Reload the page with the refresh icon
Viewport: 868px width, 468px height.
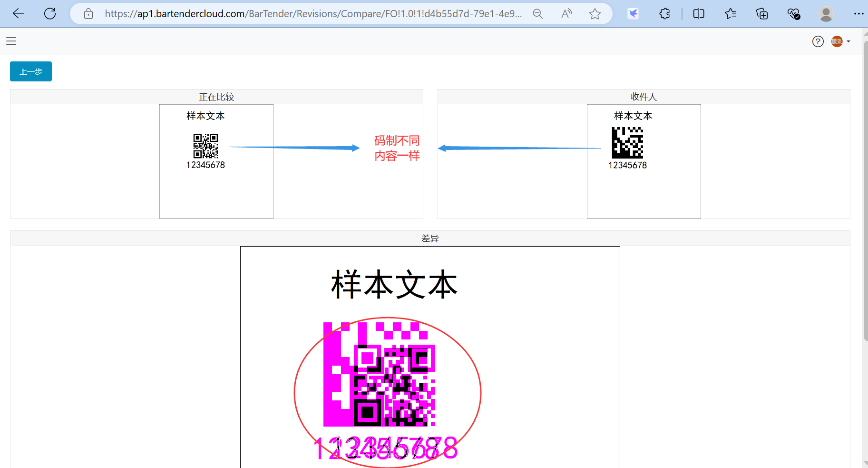click(x=50, y=14)
